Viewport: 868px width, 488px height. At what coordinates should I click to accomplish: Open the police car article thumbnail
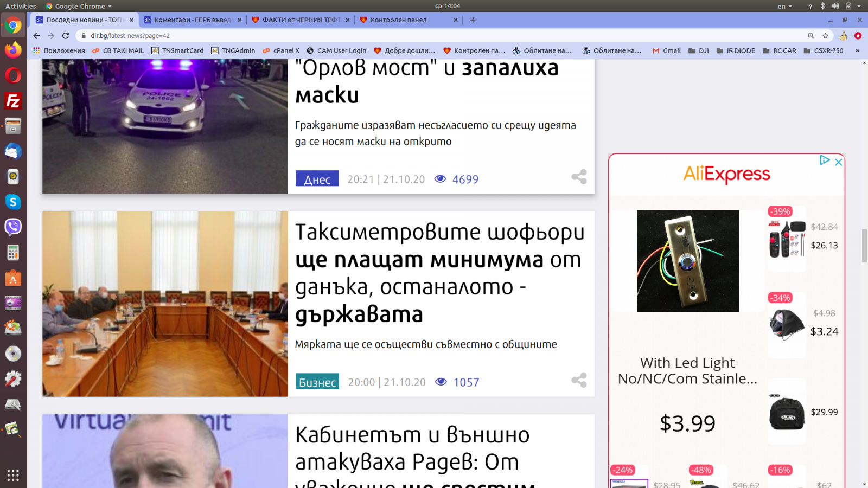pyautogui.click(x=165, y=126)
